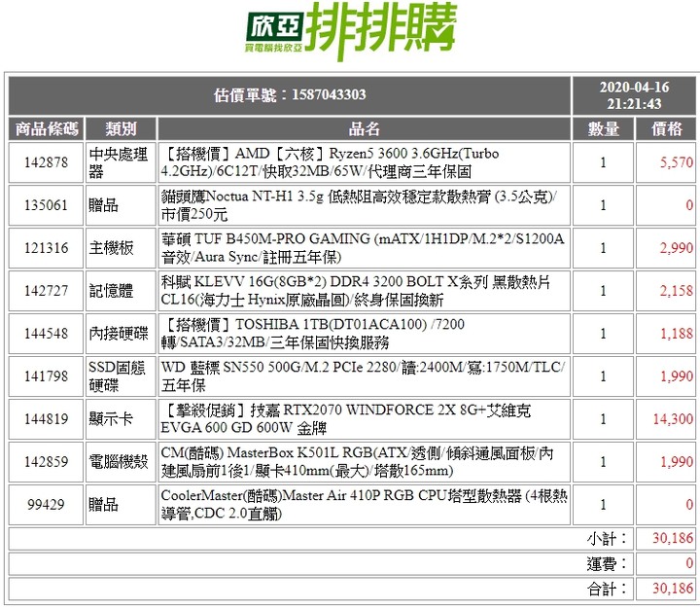Viewport: 700px width, 608px height.
Task: Select category 電腦機殼
Action: 119,461
